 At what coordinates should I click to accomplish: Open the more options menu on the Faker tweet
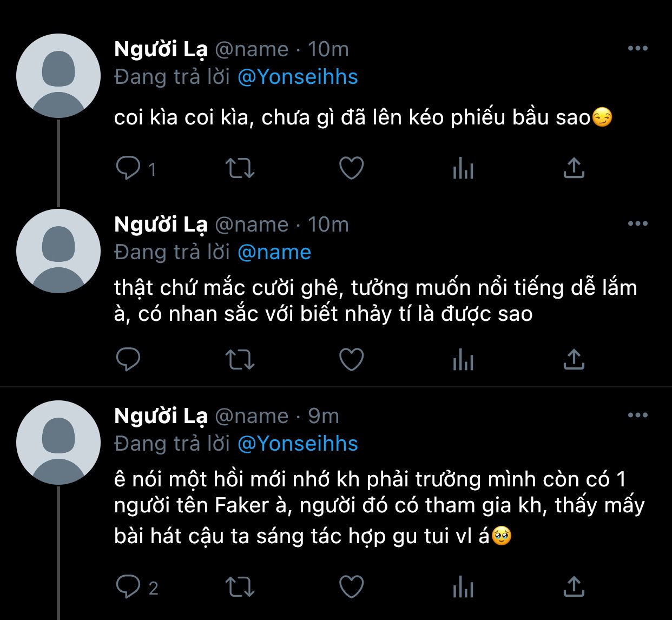pyautogui.click(x=637, y=415)
